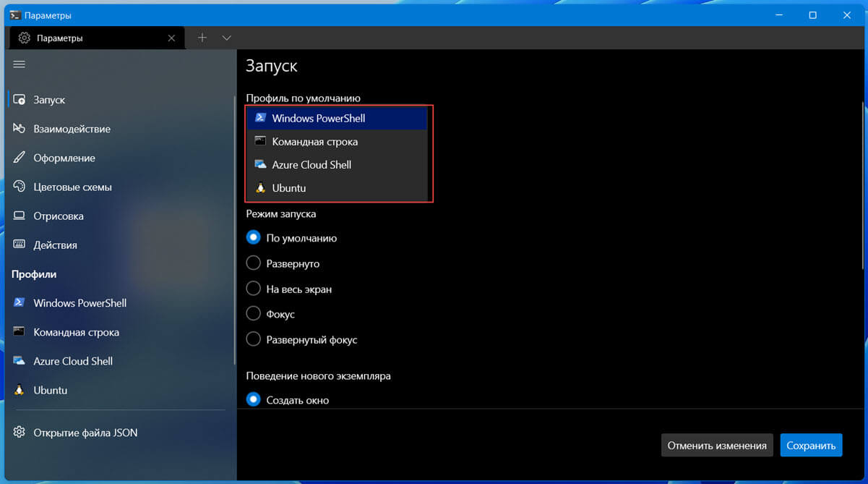Click the Цветовые схемы palette icon
The width and height of the screenshot is (868, 484).
point(20,187)
